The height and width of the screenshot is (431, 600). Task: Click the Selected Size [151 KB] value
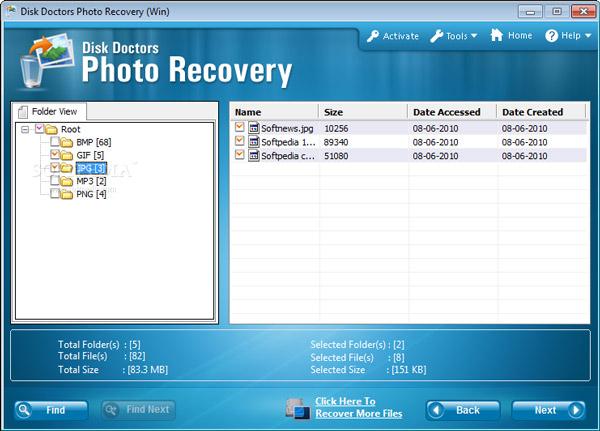(409, 370)
